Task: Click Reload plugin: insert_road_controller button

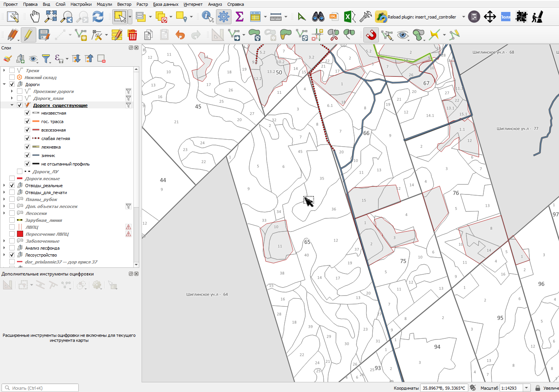Action: 416,17
